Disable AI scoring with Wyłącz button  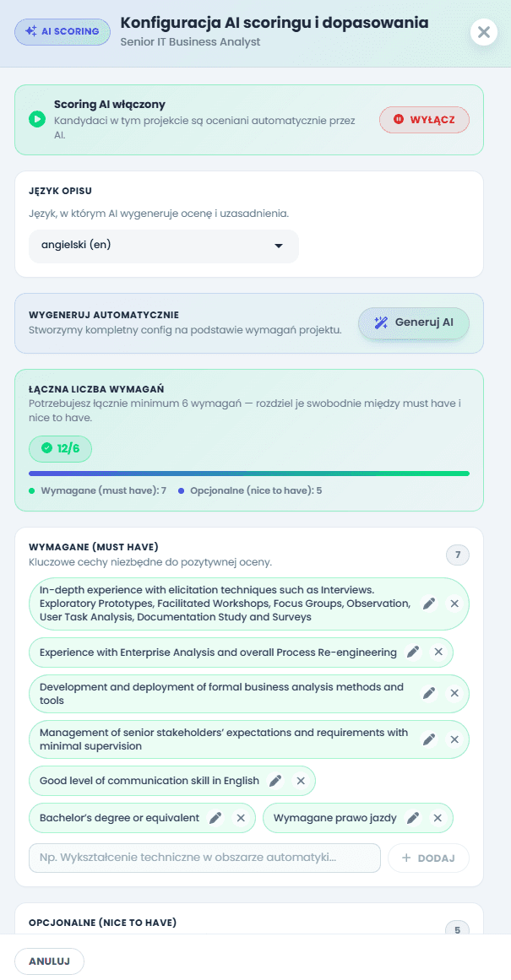[424, 119]
